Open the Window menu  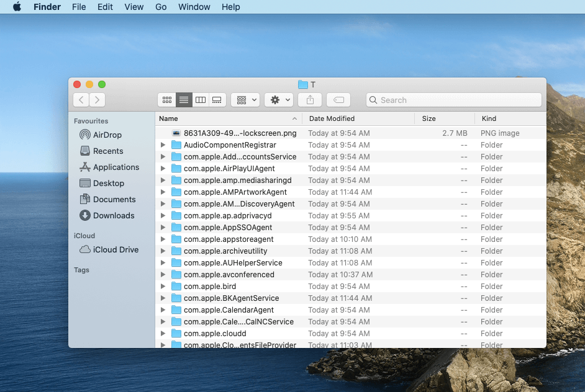point(194,7)
